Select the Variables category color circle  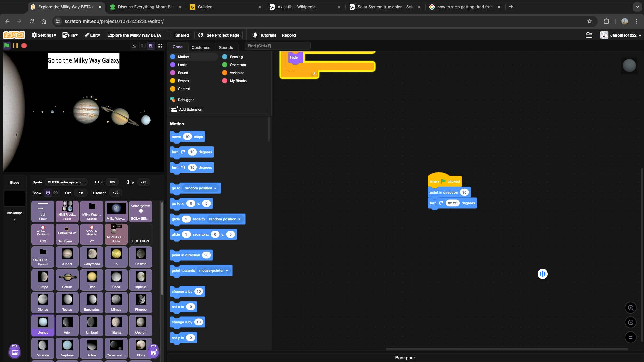point(225,73)
